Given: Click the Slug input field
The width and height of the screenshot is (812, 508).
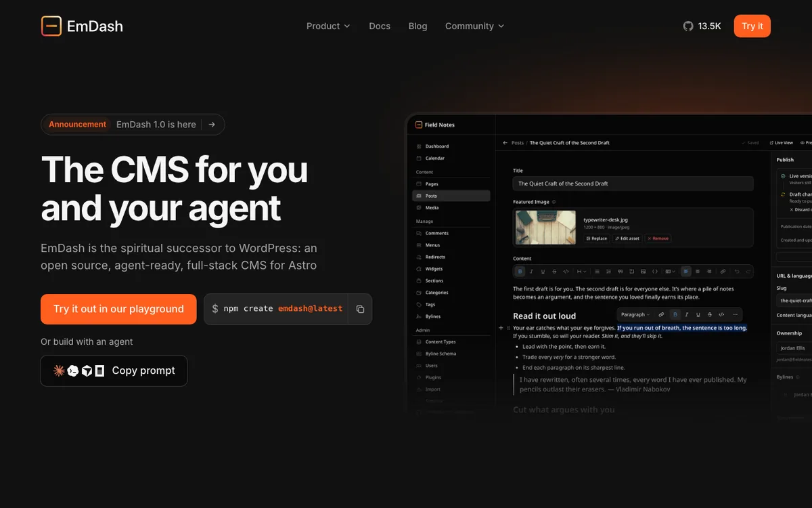Looking at the screenshot, I should [x=794, y=300].
